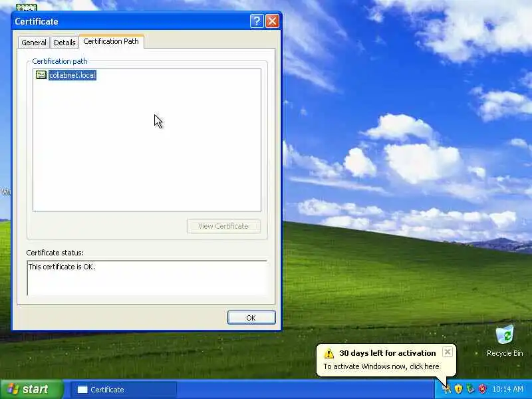Screen dimensions: 532x399
Task: Dismiss the activation balloon with its X
Action: pyautogui.click(x=448, y=352)
